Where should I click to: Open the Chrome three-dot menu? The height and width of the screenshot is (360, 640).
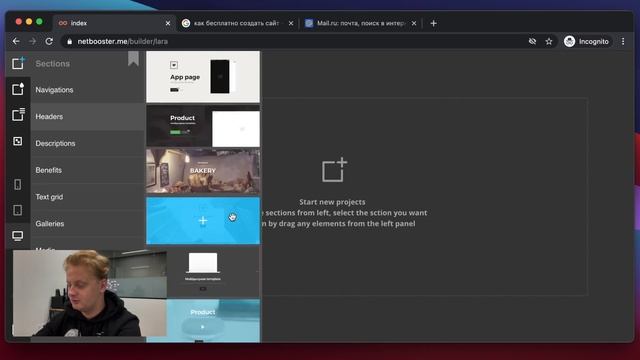point(623,41)
